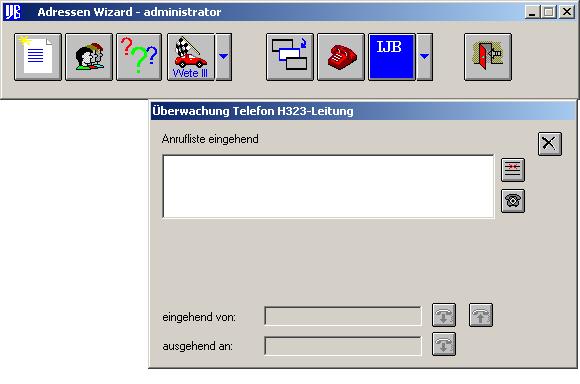This screenshot has height=384, width=580.
Task: Click the cascading windows switch icon
Action: [x=290, y=57]
